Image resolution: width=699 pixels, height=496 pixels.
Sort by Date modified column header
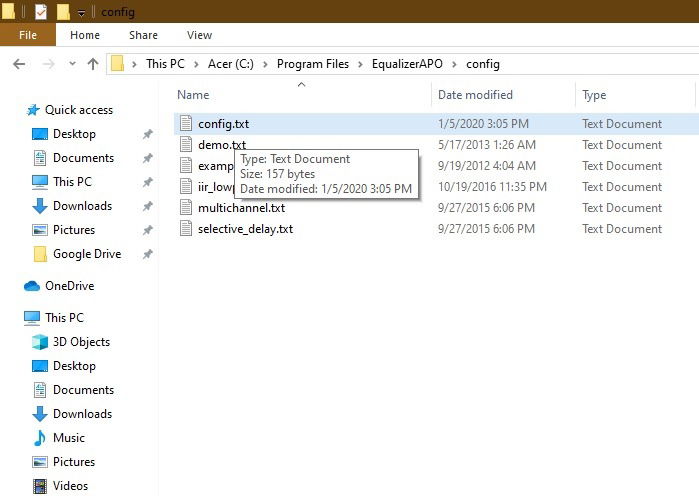(x=475, y=94)
